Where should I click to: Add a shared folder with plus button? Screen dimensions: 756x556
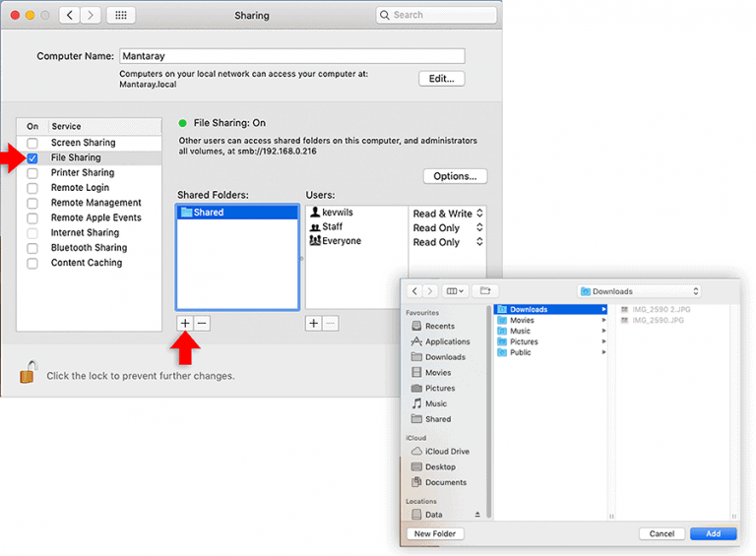click(185, 323)
